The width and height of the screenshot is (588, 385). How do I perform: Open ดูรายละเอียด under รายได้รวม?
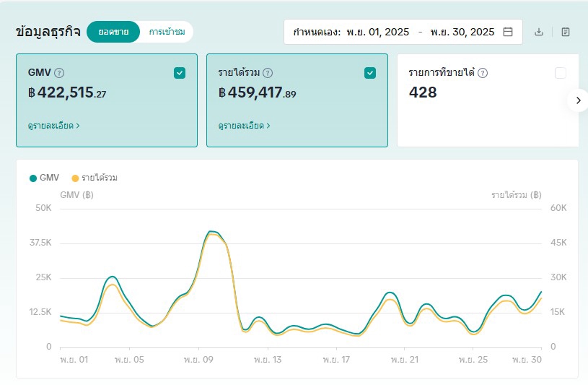click(244, 126)
